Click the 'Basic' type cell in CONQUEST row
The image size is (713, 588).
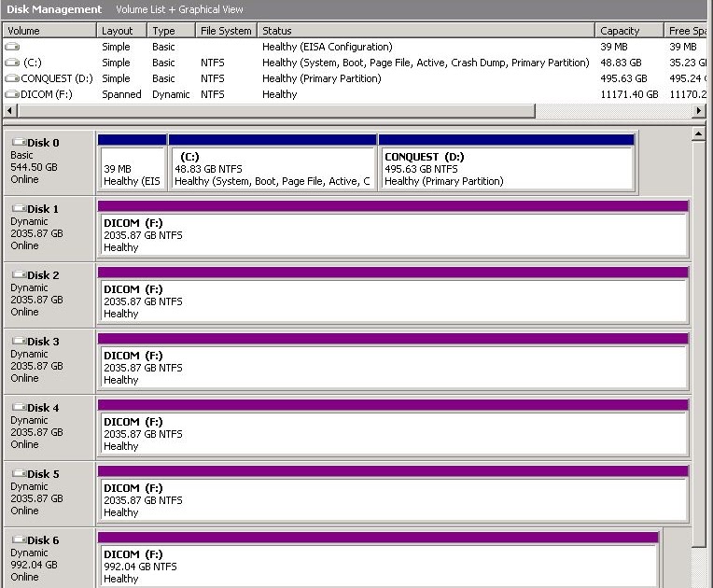(163, 78)
